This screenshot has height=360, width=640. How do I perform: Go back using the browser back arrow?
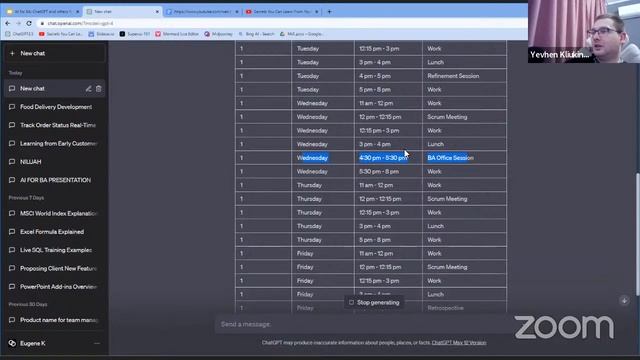tap(8, 23)
